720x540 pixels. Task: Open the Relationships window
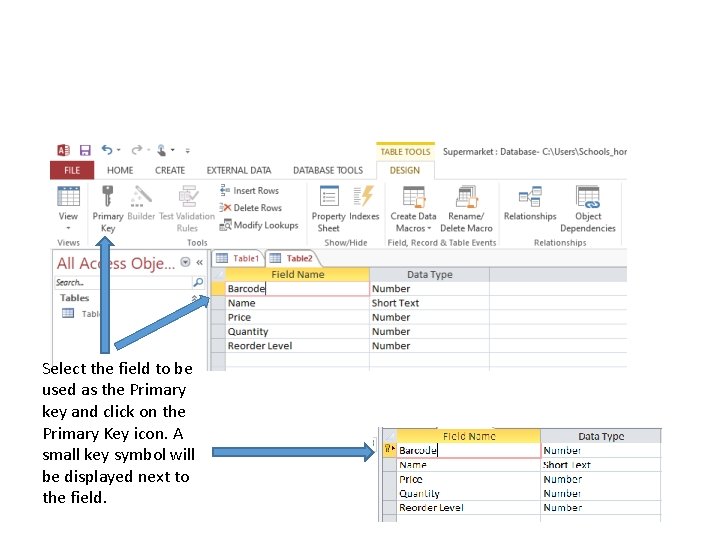pos(530,203)
